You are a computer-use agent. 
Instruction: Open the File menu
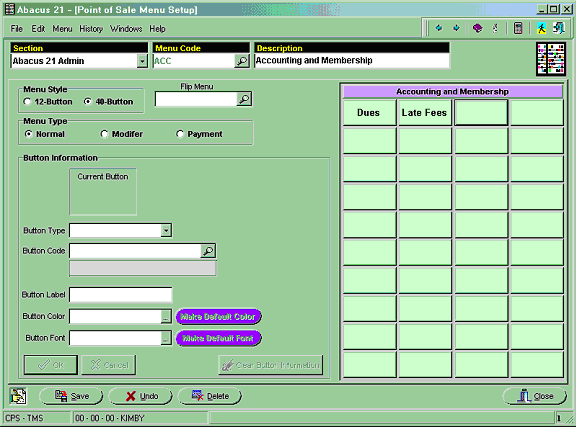pyautogui.click(x=17, y=29)
